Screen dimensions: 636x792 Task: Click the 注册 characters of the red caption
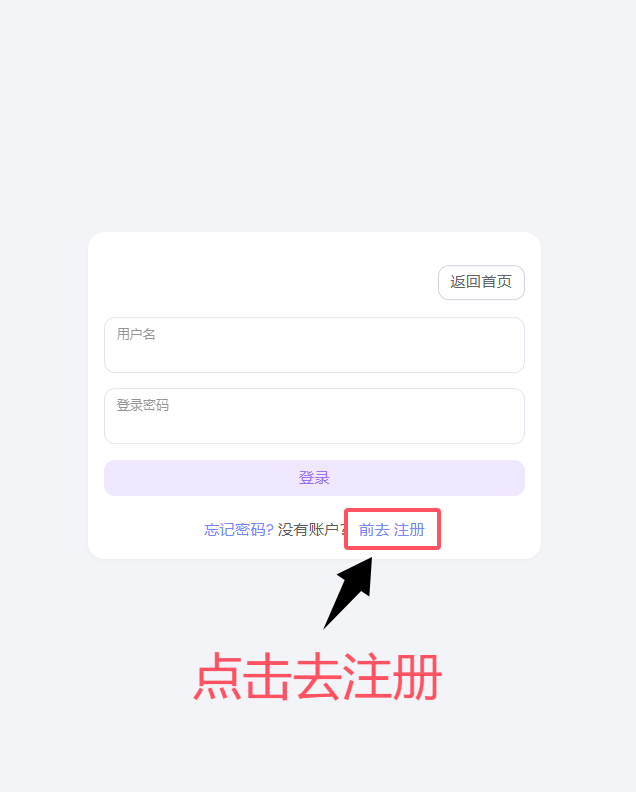tap(393, 677)
